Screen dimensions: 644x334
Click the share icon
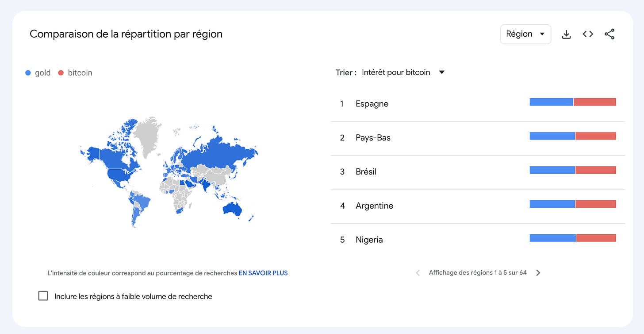pos(609,34)
